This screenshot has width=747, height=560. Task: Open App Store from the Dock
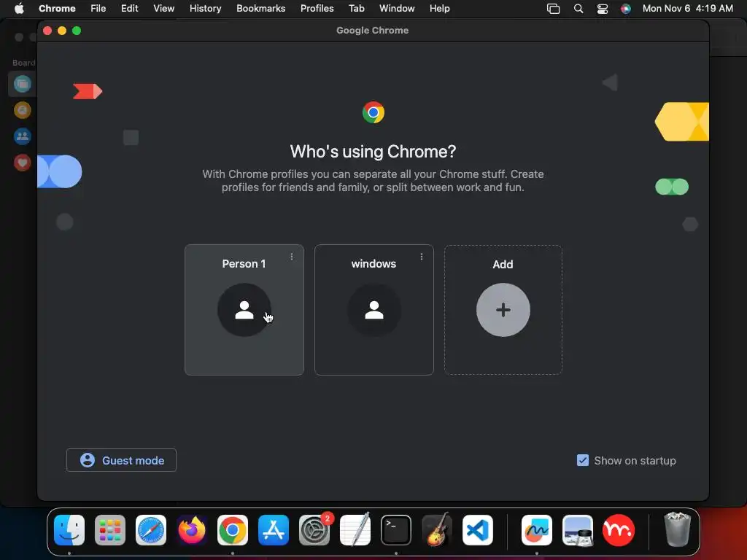click(274, 530)
